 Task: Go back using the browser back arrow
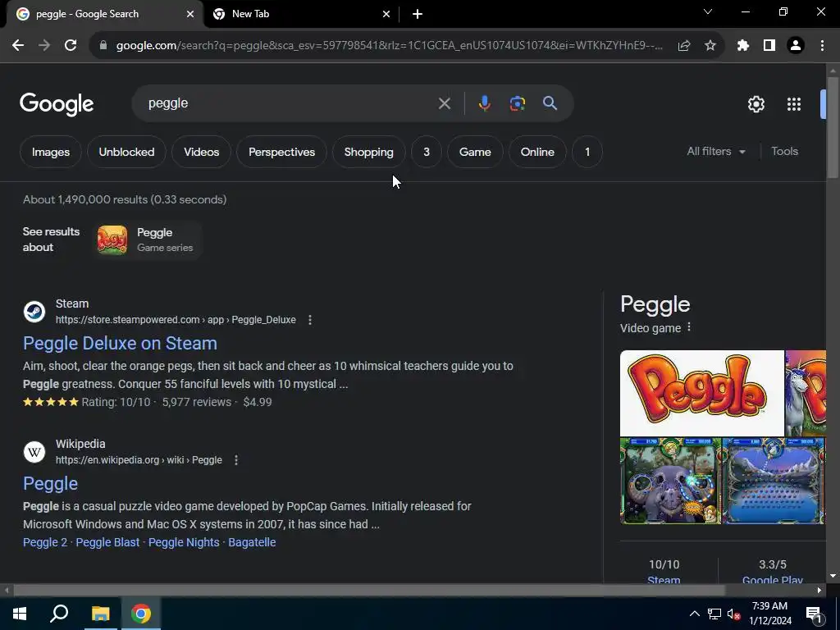click(18, 46)
